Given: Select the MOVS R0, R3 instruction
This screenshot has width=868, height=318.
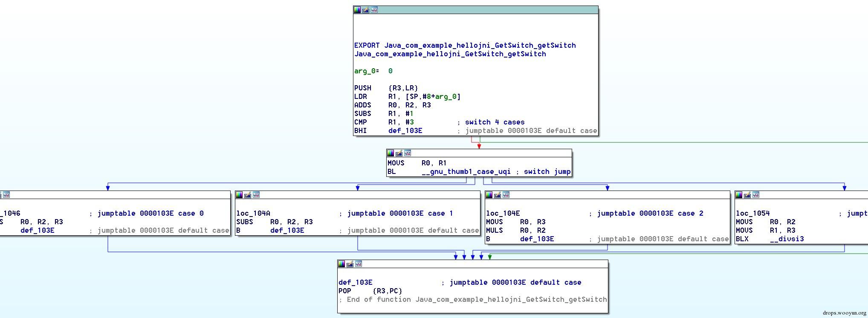Looking at the screenshot, I should click(x=516, y=222).
